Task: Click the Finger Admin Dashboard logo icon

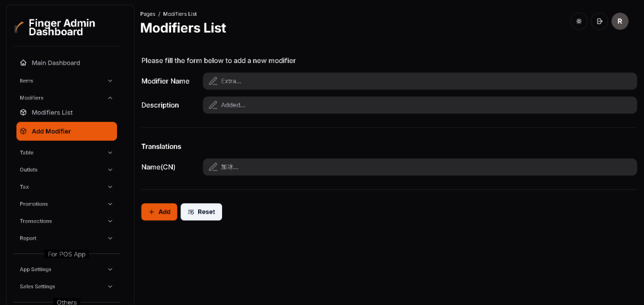Action: coord(19,27)
